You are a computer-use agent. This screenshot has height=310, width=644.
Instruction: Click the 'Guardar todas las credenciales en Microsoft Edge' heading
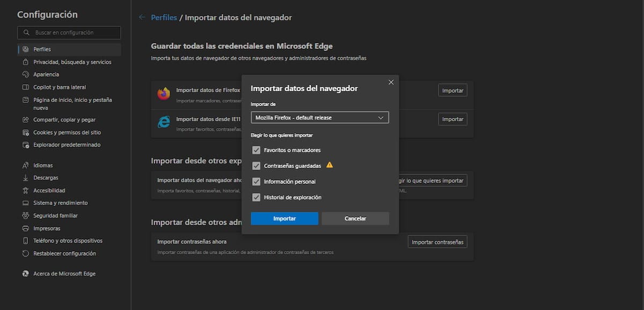[242, 47]
